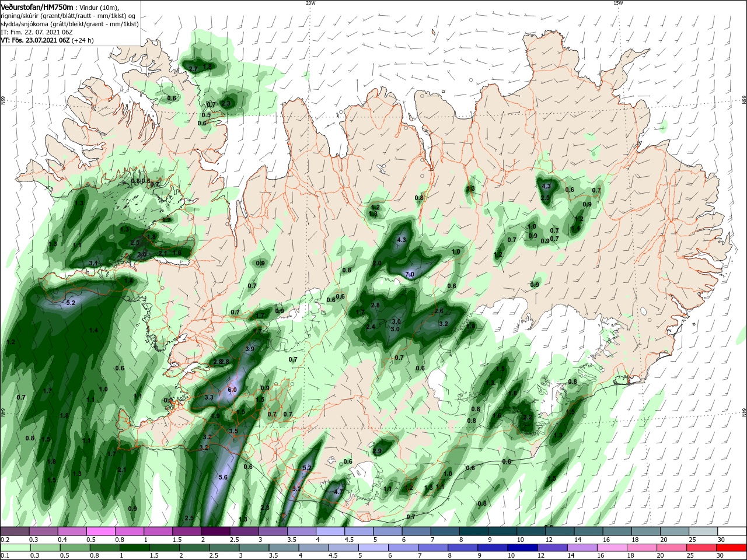Pick the light pink 16 swatch in bottom legend

[612, 548]
